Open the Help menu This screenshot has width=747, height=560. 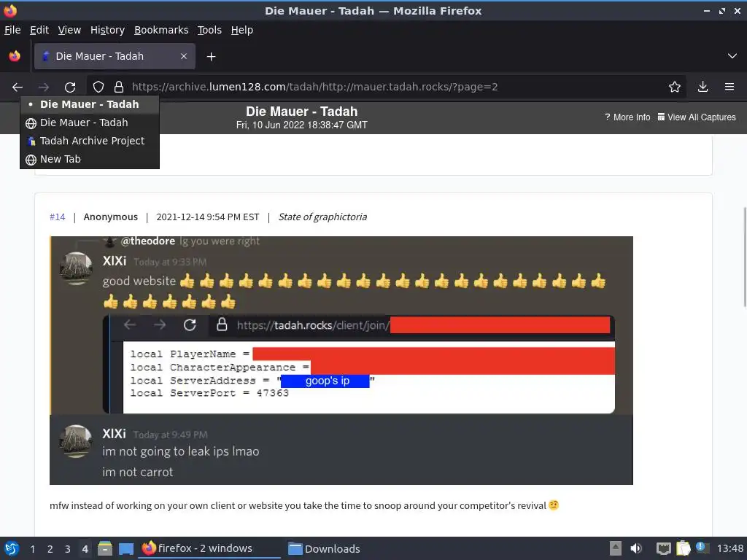(242, 30)
